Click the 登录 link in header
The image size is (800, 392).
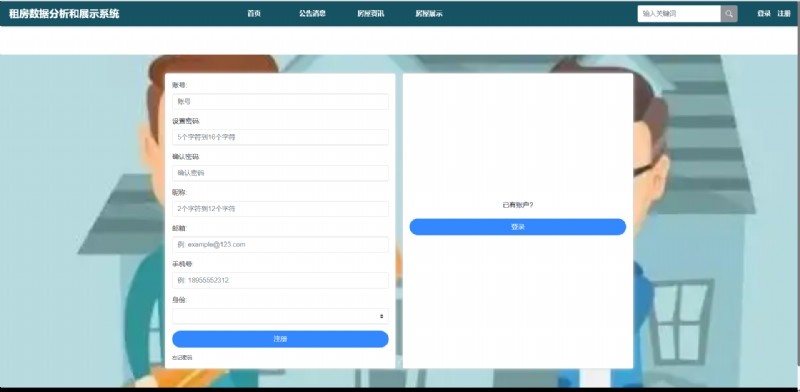tap(764, 14)
